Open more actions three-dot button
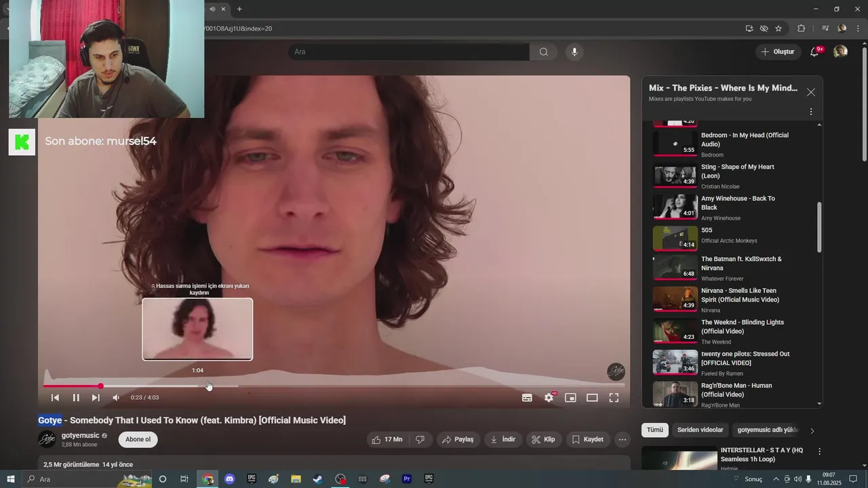Viewport: 868px width, 488px height. (623, 439)
